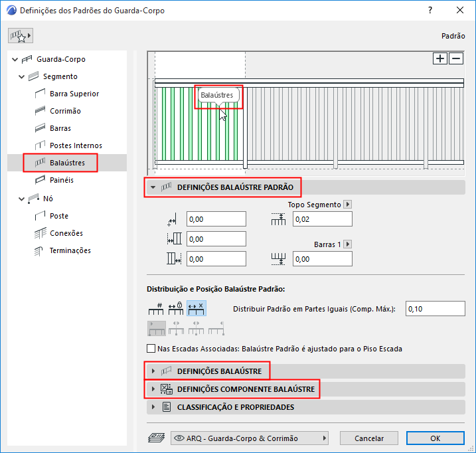476x453 pixels.
Task: Open the railing favorites star button
Action: [x=21, y=36]
